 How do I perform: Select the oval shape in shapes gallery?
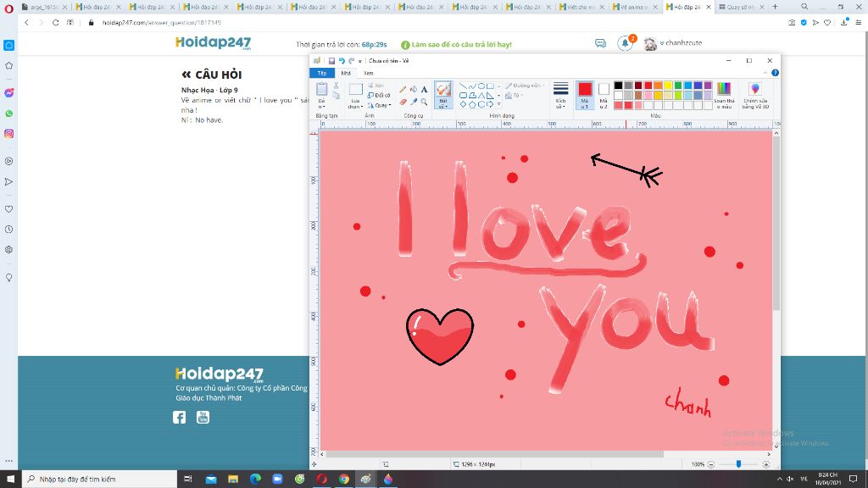tap(481, 86)
